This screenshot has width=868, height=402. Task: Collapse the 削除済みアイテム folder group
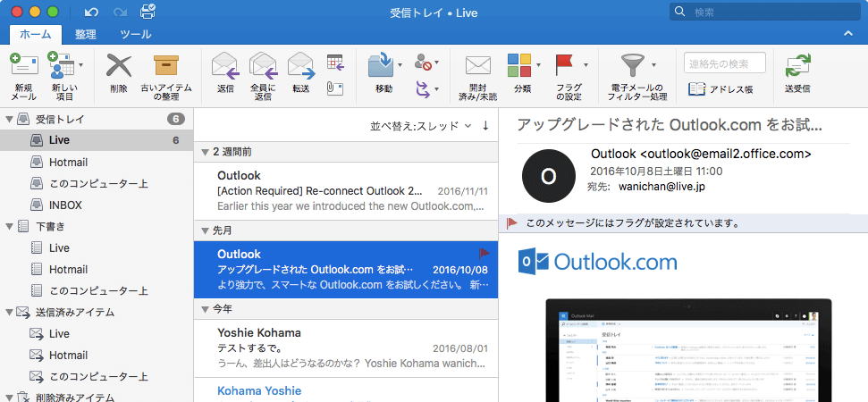(x=9, y=398)
